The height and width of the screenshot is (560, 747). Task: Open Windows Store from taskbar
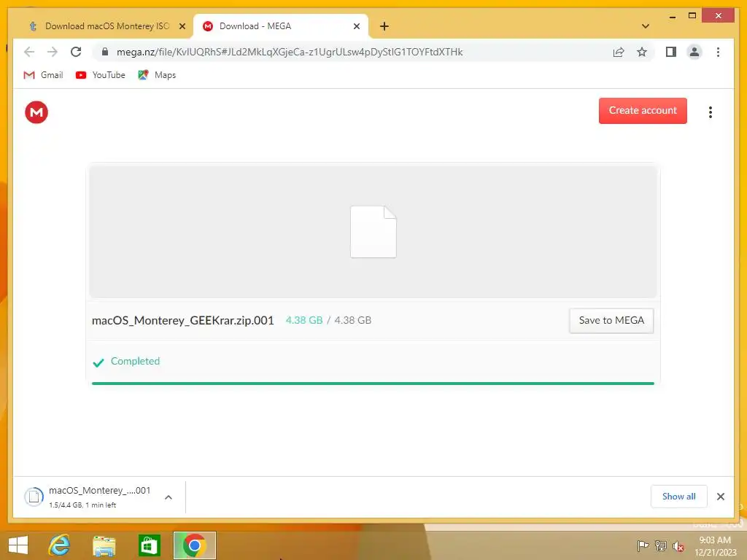pyautogui.click(x=149, y=545)
